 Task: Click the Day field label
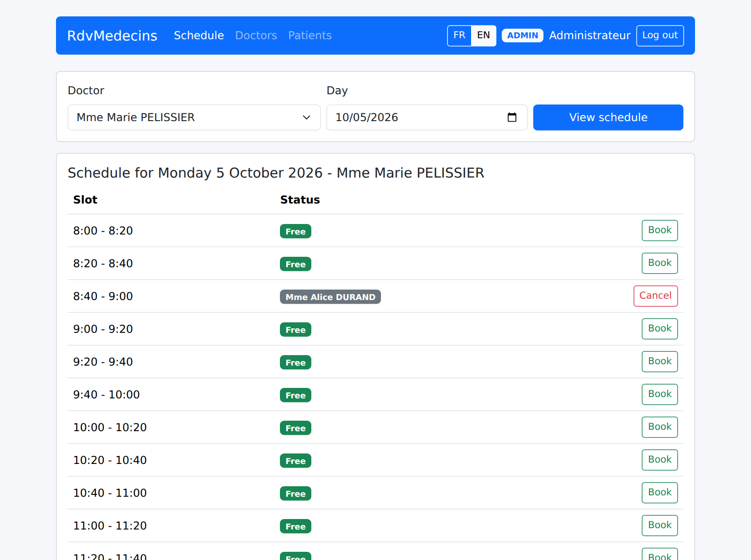(x=337, y=91)
